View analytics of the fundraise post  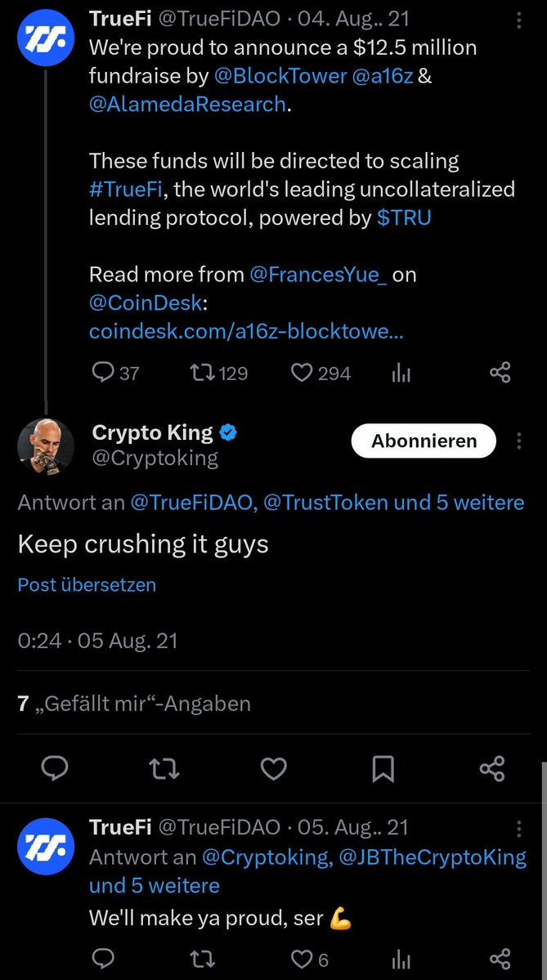pos(401,374)
